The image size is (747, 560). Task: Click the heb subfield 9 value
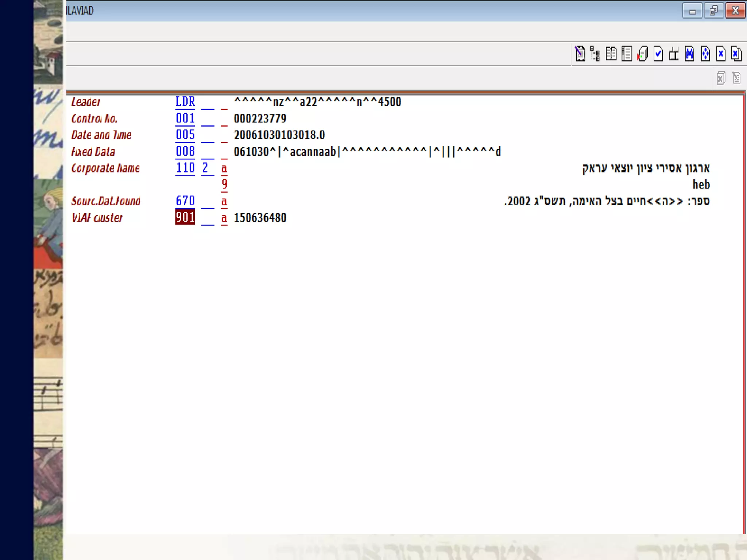point(701,184)
